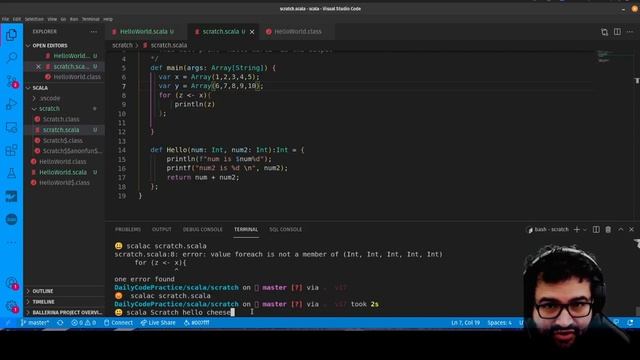This screenshot has width=640, height=360.
Task: Change indentation via Spaces: 4
Action: click(x=499, y=323)
